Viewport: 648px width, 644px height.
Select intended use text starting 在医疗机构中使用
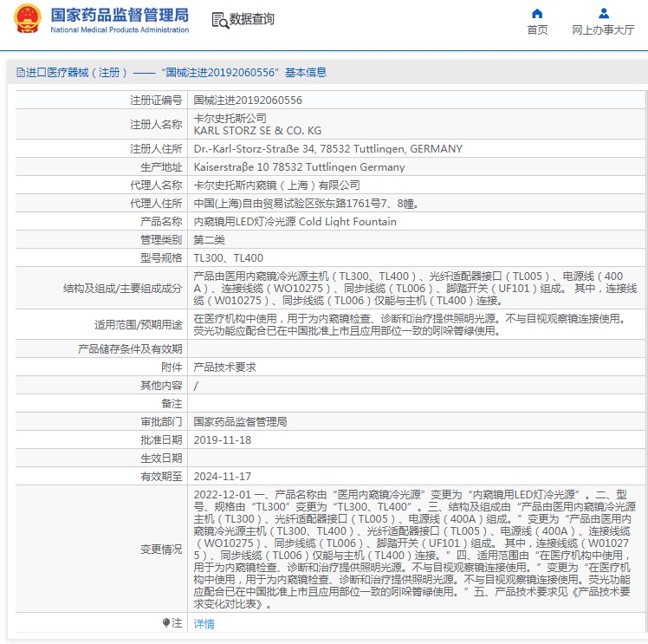[x=411, y=324]
